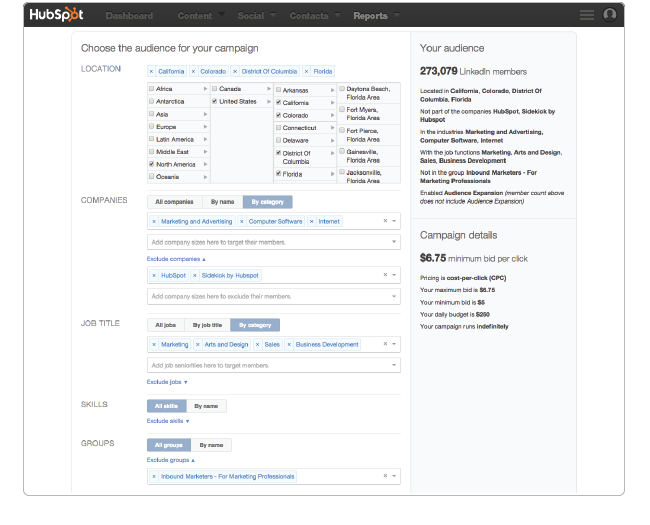Tick the Canada country checkbox

point(215,89)
